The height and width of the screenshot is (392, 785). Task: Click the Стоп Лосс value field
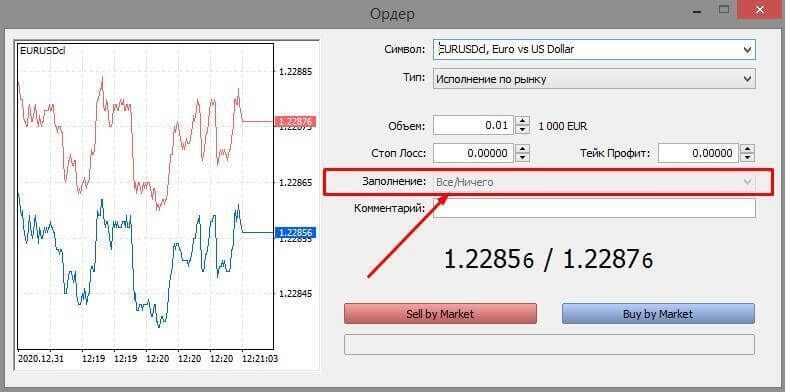(x=474, y=153)
